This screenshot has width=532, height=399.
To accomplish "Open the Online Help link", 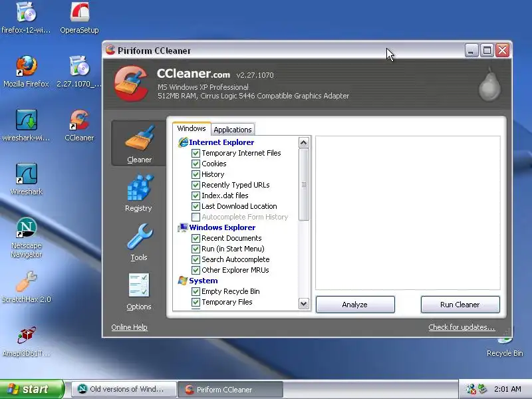I will [129, 327].
